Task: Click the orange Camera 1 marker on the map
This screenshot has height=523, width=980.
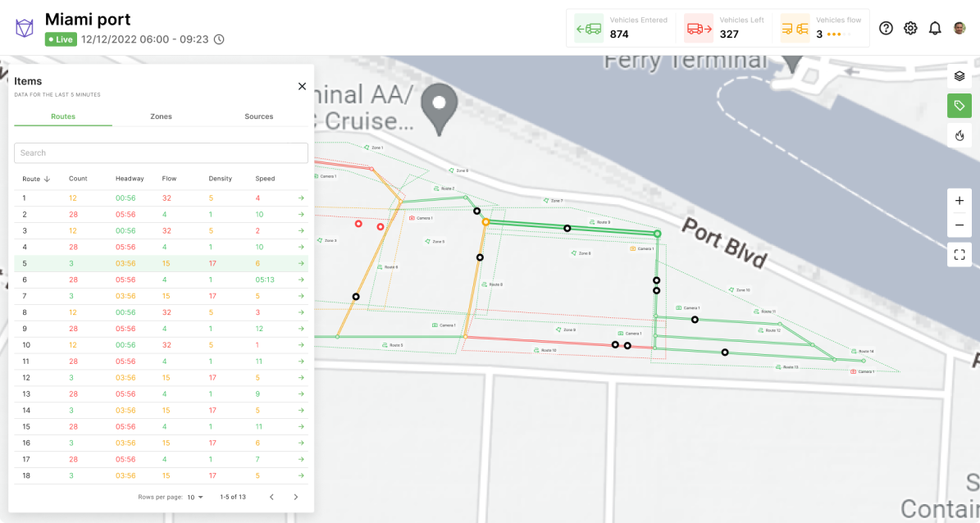Action: point(642,248)
